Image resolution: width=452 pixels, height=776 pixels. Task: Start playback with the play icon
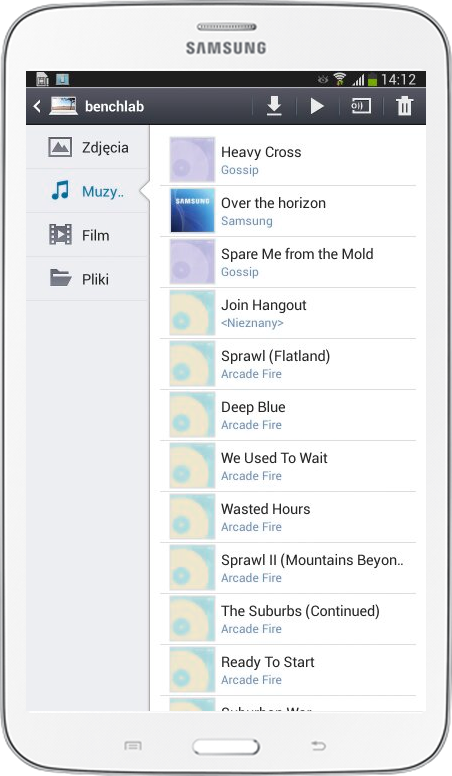coord(317,106)
